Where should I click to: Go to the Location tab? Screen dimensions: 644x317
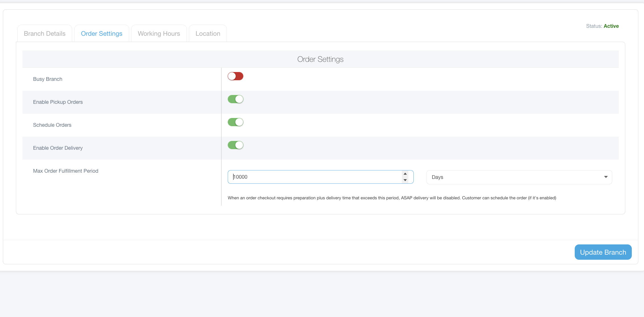(x=208, y=33)
